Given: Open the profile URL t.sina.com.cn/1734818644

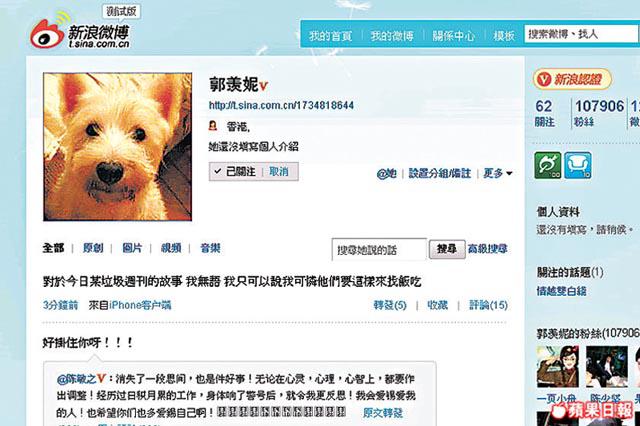Looking at the screenshot, I should (281, 105).
